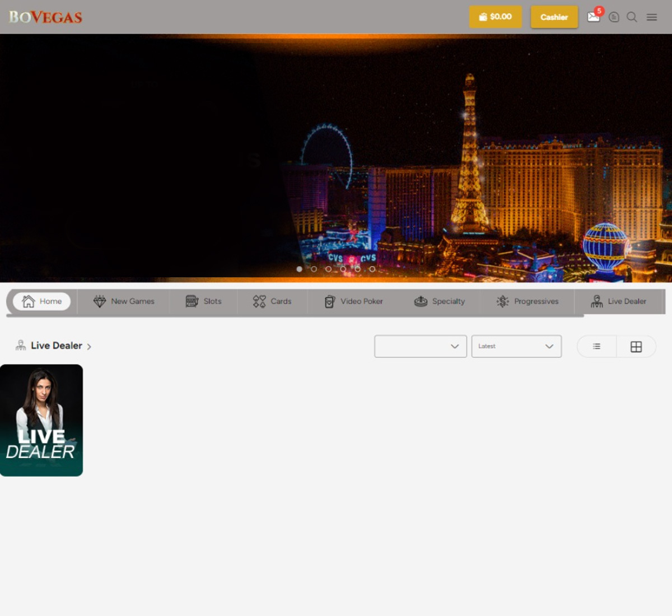Click the BoVegas logo
Viewport: 672px width, 616px height.
click(x=45, y=17)
